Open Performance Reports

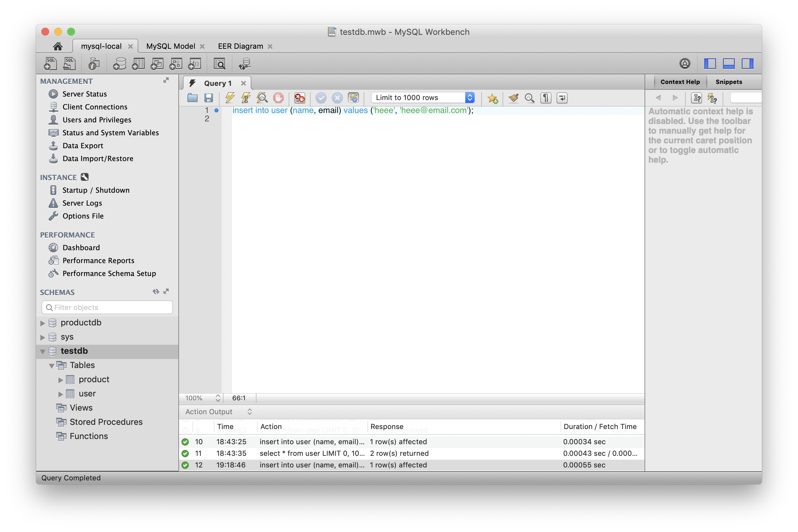(x=99, y=261)
